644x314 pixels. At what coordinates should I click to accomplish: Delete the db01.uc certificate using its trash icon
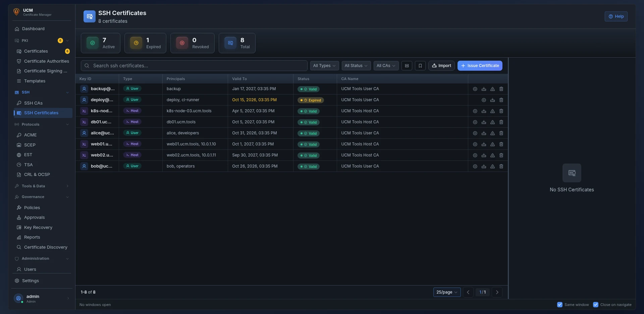click(x=501, y=122)
